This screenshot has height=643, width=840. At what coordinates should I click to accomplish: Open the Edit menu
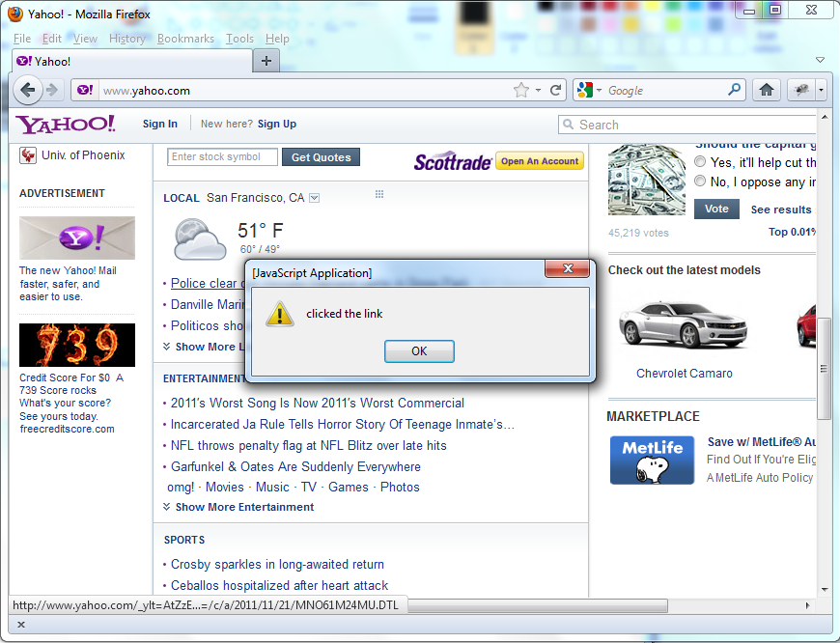click(x=52, y=39)
